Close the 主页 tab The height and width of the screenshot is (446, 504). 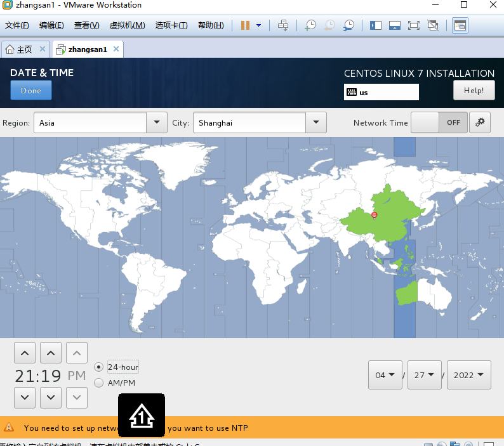pos(42,49)
